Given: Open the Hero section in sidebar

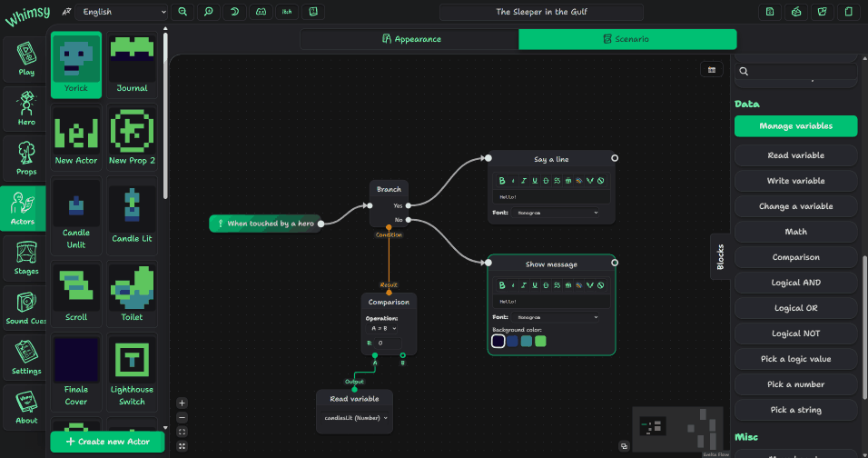Looking at the screenshot, I should tap(26, 109).
